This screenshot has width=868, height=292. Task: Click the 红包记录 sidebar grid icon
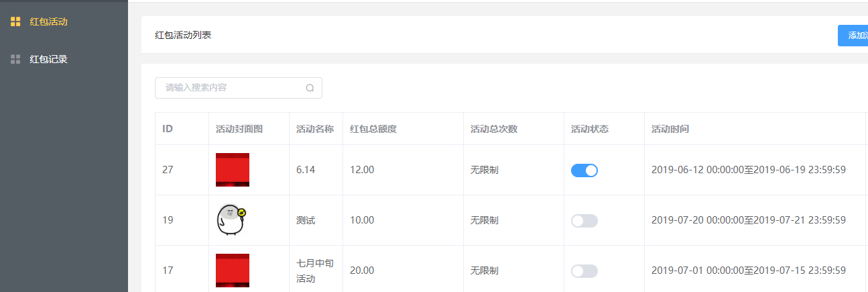(15, 59)
